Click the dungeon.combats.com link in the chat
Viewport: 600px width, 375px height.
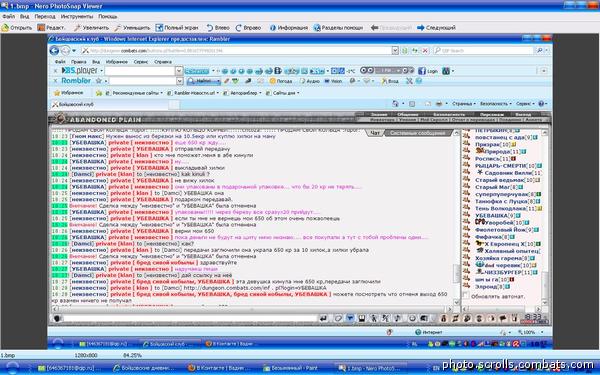pos(255,288)
